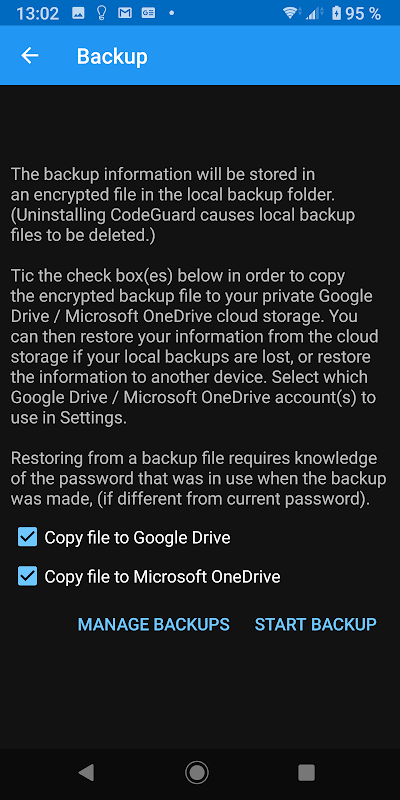Image resolution: width=400 pixels, height=800 pixels.
Task: Tap the Google News notification icon
Action: tap(148, 13)
